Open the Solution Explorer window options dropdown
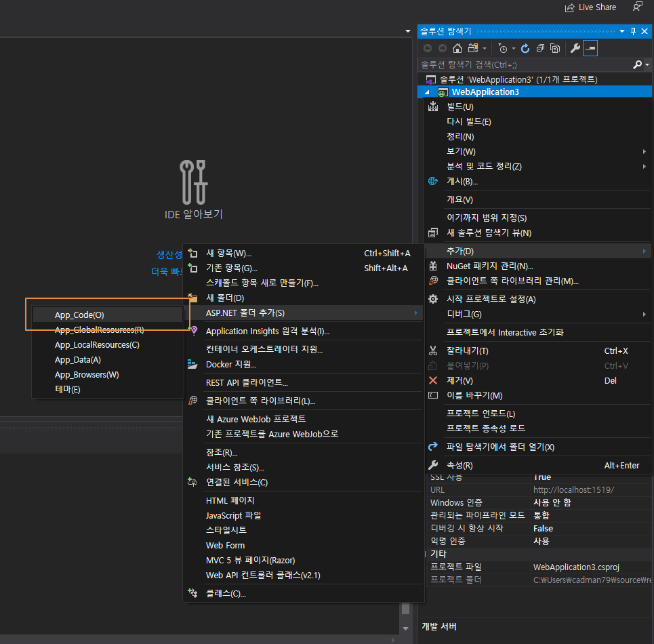654x644 pixels. (x=622, y=31)
